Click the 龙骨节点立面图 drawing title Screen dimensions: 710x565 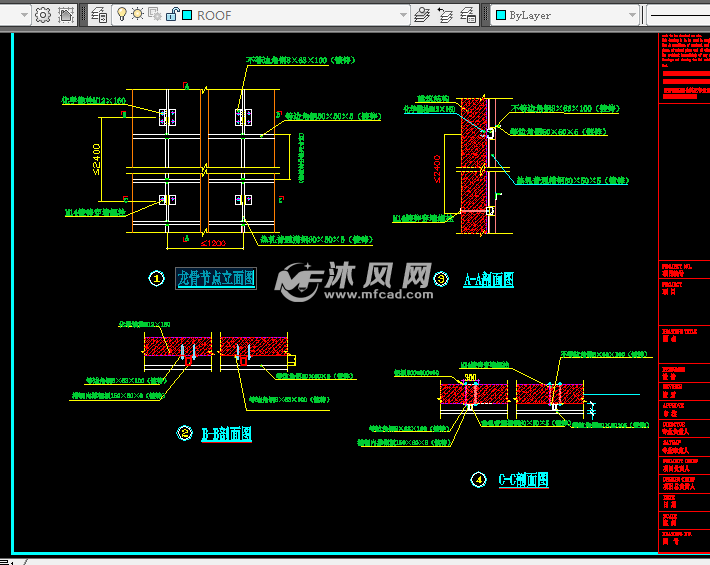215,278
